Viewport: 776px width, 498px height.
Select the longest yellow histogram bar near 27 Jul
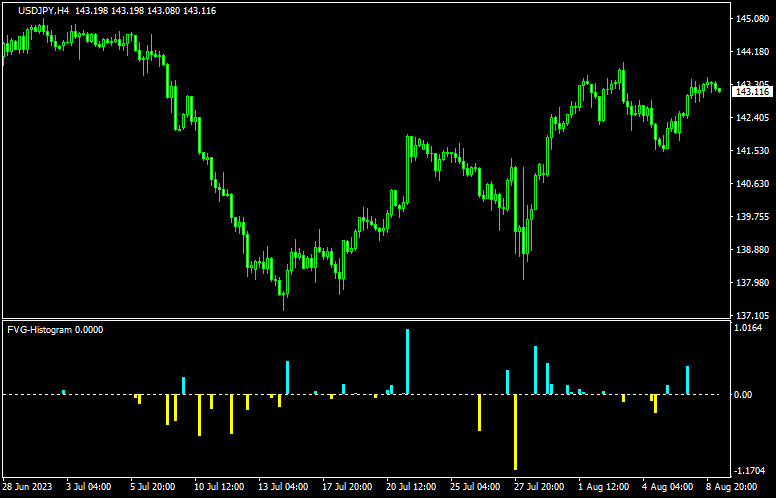point(515,432)
